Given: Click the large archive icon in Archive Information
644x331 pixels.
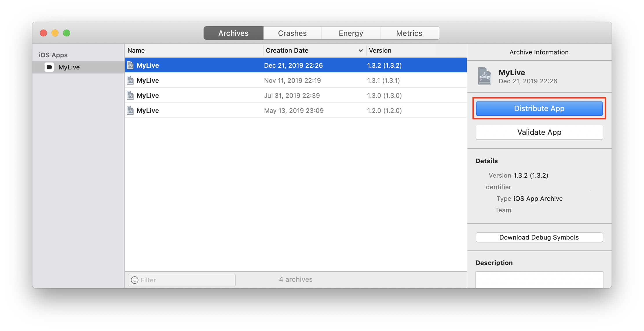Looking at the screenshot, I should [484, 76].
